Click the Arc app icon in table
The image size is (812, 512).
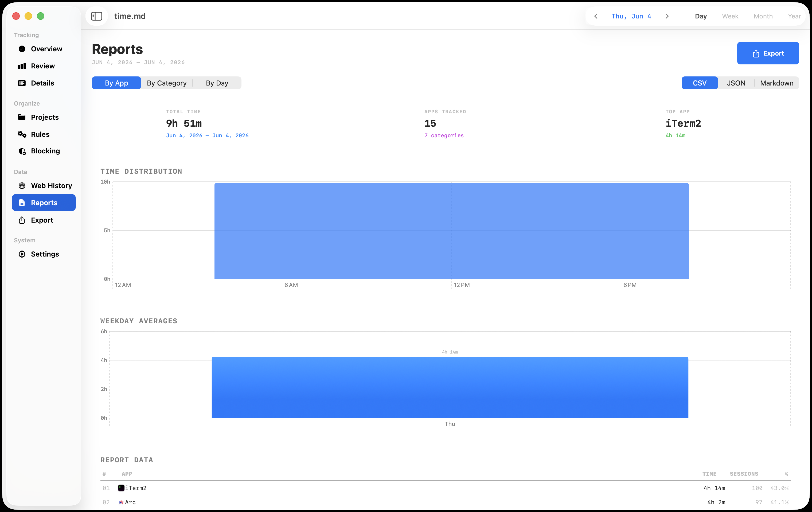point(121,502)
